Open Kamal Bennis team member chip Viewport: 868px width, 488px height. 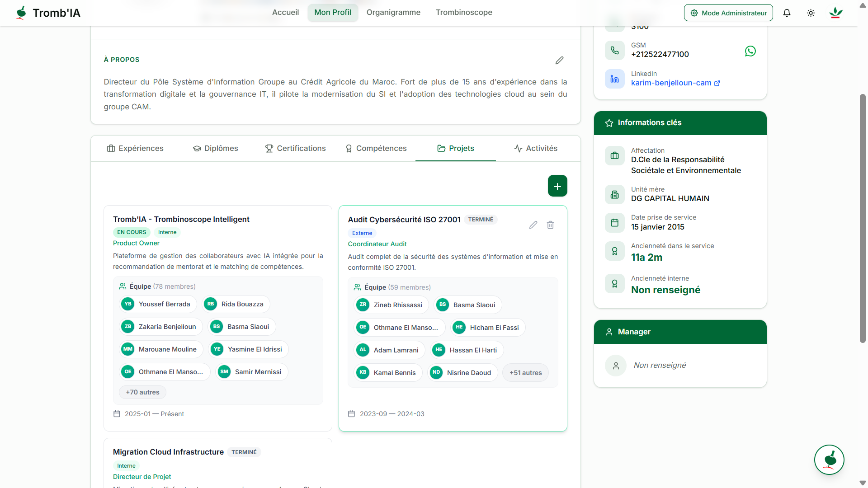[x=388, y=373]
